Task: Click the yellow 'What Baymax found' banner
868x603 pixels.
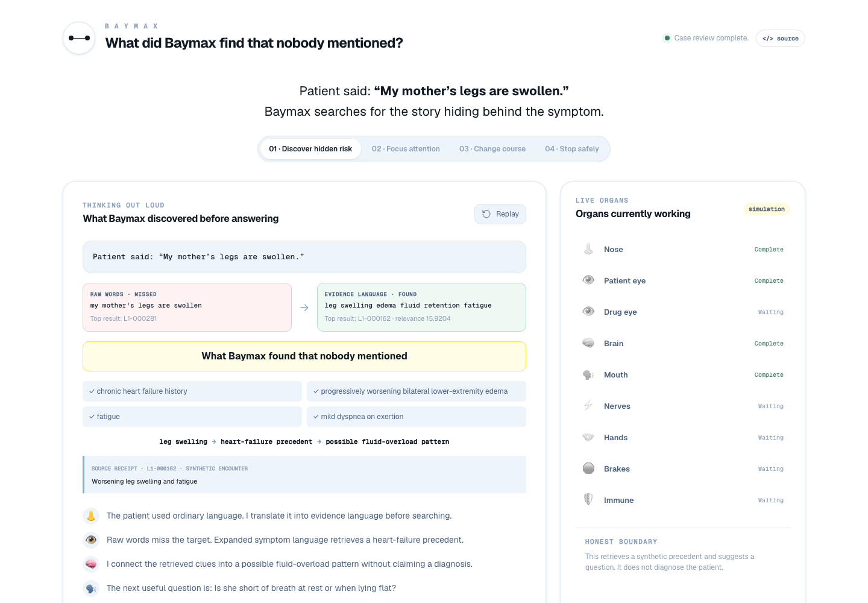Action: coord(304,356)
